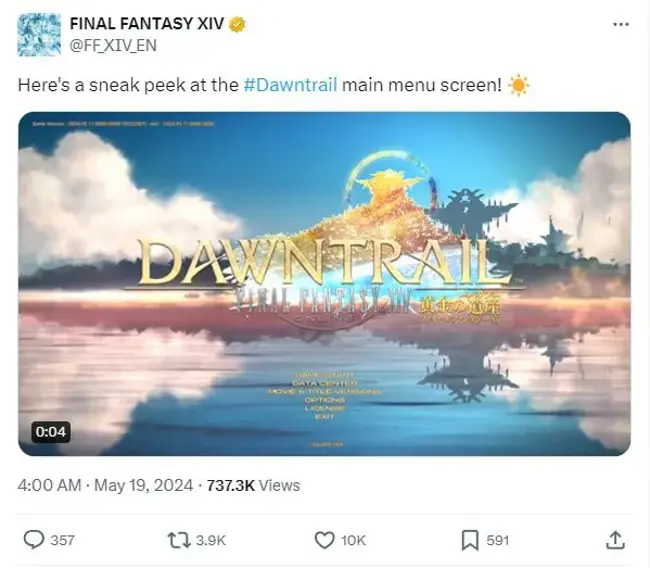Image resolution: width=650 pixels, height=568 pixels.
Task: Open the @FF_XIV_EN handle link
Action: point(113,45)
